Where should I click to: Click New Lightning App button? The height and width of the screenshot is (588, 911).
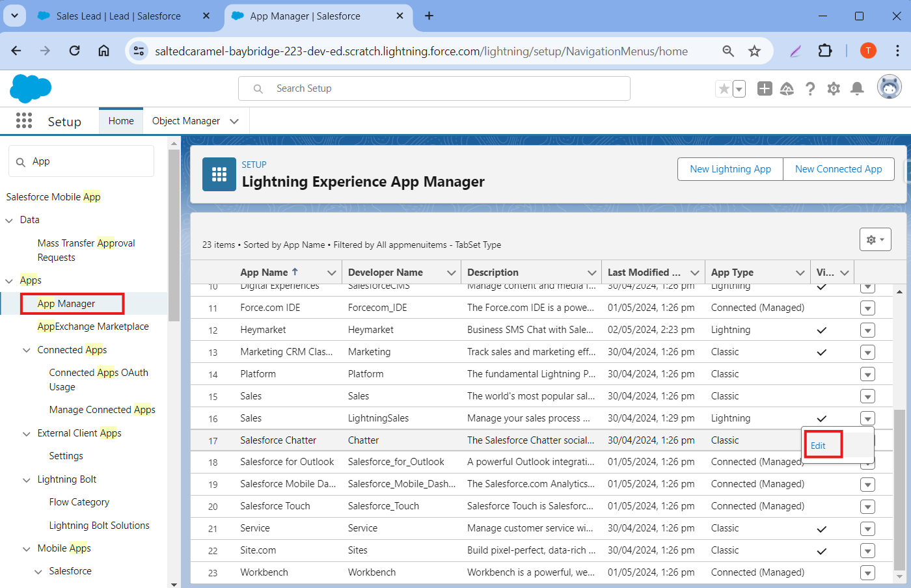coord(730,169)
